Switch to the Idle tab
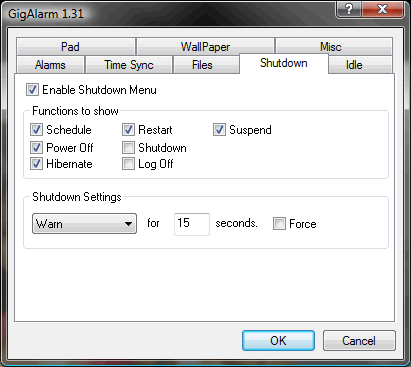 pyautogui.click(x=360, y=65)
